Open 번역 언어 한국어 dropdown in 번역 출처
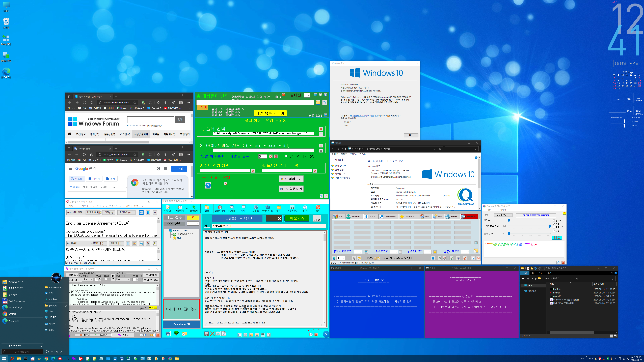Screen dimensions: 644x362 pyautogui.click(x=123, y=279)
